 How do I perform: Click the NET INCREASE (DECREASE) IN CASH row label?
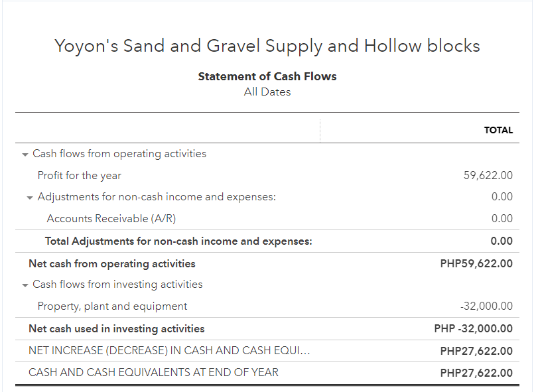coord(169,351)
